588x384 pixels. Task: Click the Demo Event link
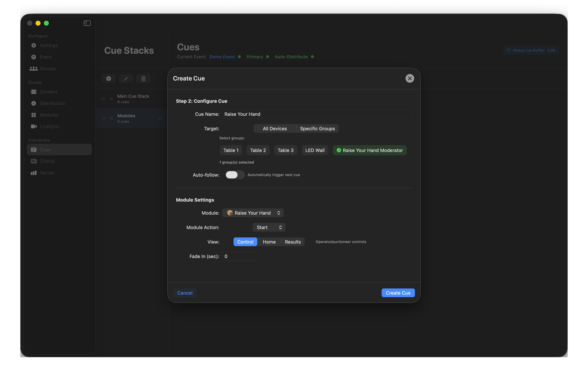pos(222,57)
